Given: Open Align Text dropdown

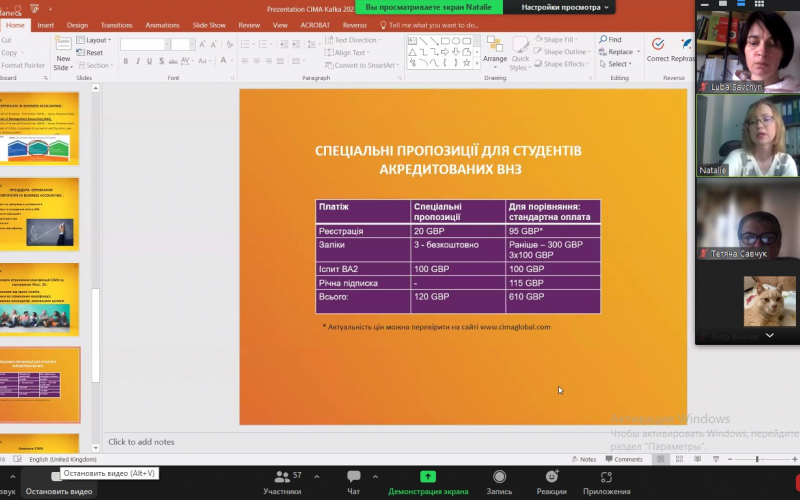Looking at the screenshot, I should pyautogui.click(x=347, y=53).
